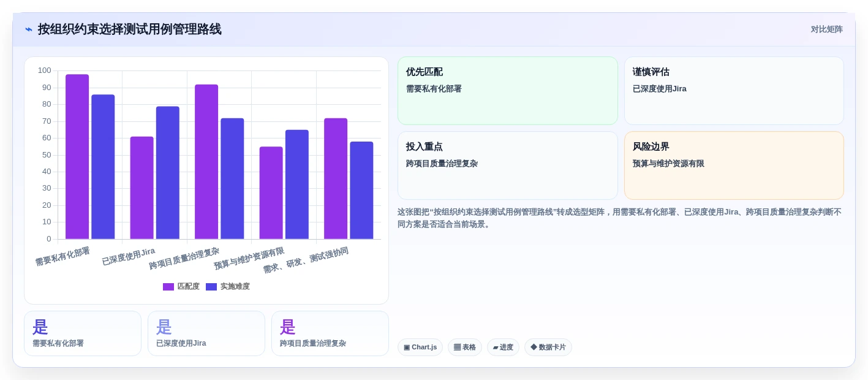Click y-axis value 100

45,70
